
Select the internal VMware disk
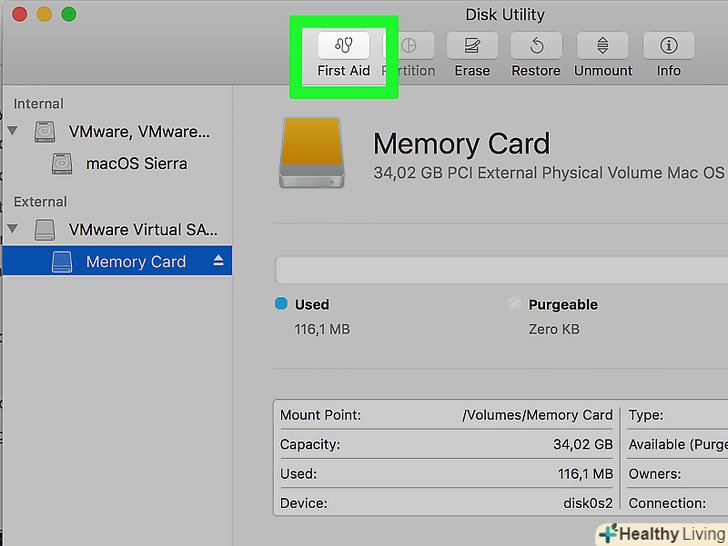pyautogui.click(x=140, y=131)
